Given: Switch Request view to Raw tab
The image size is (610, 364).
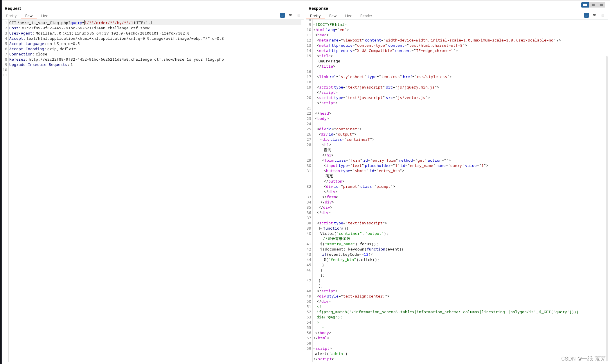Looking at the screenshot, I should (x=29, y=16).
